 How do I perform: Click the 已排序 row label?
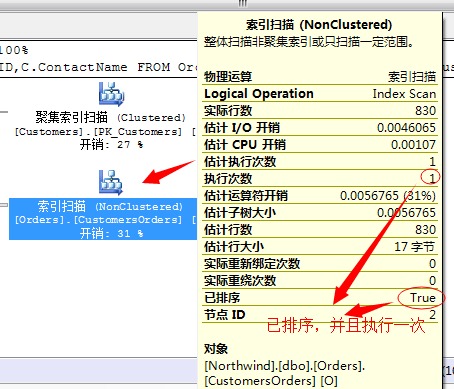tap(222, 298)
